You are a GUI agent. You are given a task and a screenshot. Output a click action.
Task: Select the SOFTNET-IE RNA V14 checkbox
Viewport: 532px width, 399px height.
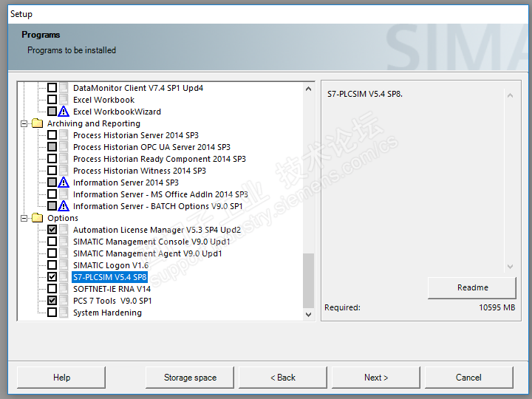(52, 289)
